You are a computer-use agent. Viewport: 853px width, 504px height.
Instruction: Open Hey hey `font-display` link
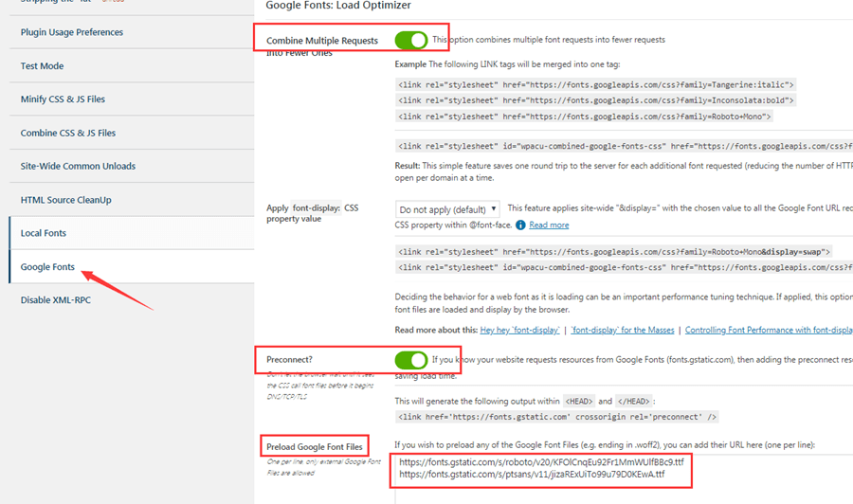tap(519, 330)
